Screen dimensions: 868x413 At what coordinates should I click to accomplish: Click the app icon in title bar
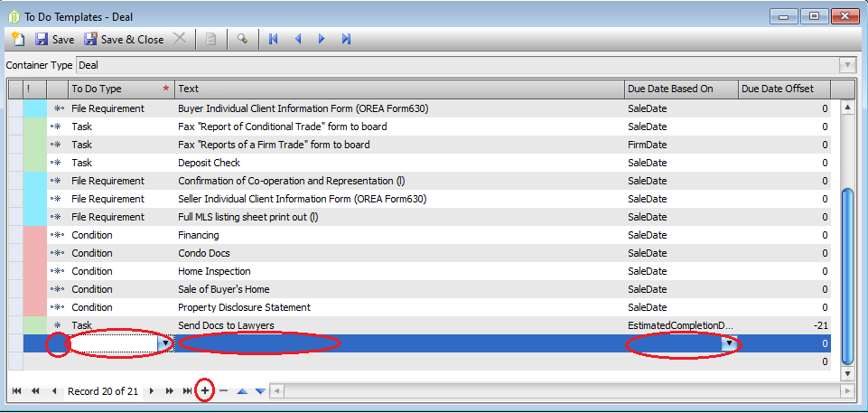point(14,16)
